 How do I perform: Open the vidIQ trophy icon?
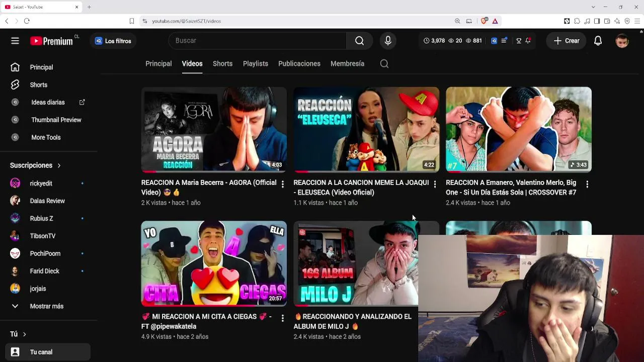pos(519,41)
